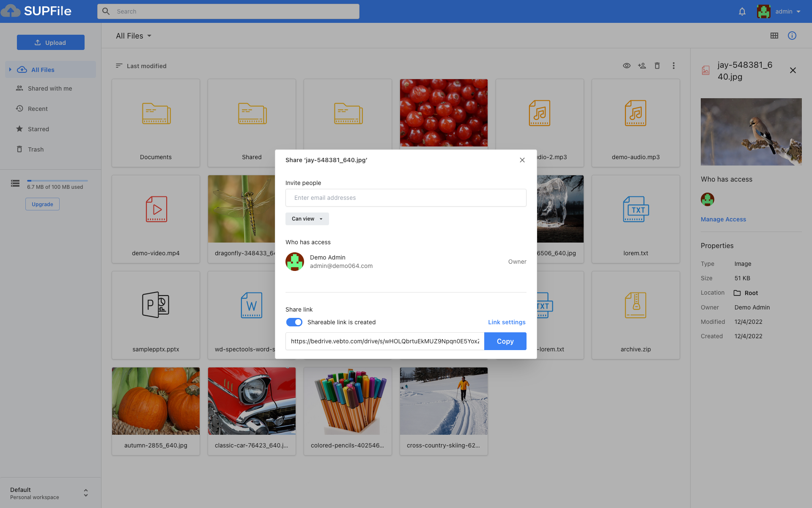The height and width of the screenshot is (508, 812).
Task: Open the preview eye icon on the toolbar
Action: [627, 66]
